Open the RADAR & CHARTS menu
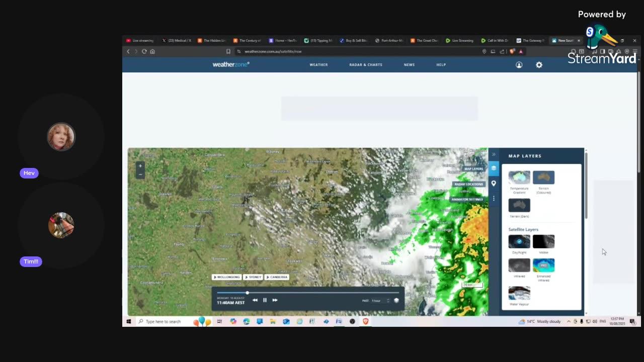 (366, 65)
